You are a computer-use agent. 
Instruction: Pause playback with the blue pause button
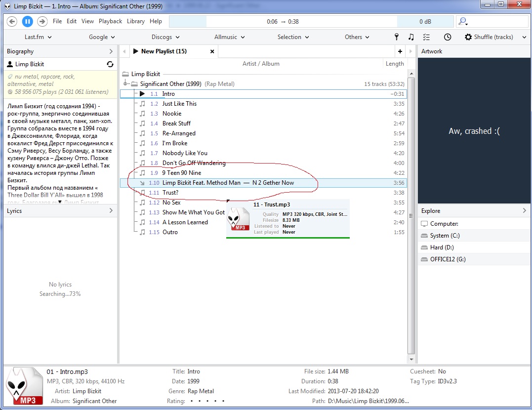click(x=27, y=21)
